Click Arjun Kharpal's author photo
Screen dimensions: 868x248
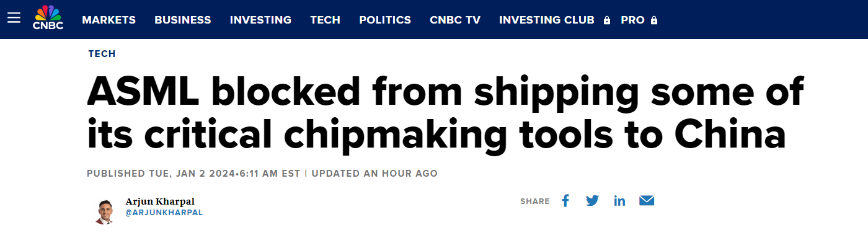point(104,211)
